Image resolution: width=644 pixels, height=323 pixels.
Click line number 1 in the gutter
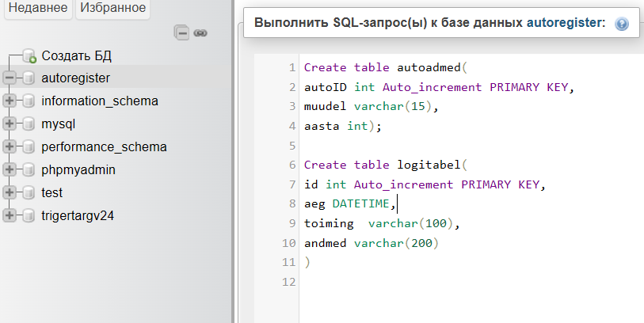coord(292,67)
